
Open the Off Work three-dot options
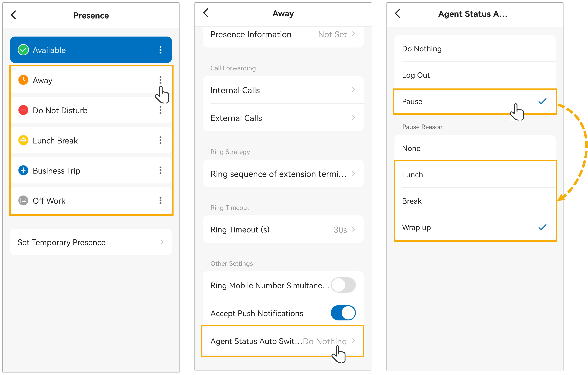pyautogui.click(x=160, y=201)
